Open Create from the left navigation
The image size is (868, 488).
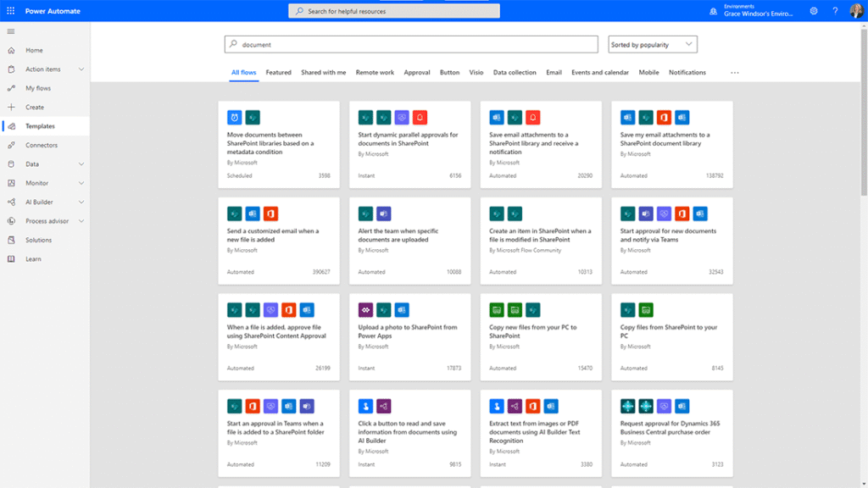[x=35, y=108]
